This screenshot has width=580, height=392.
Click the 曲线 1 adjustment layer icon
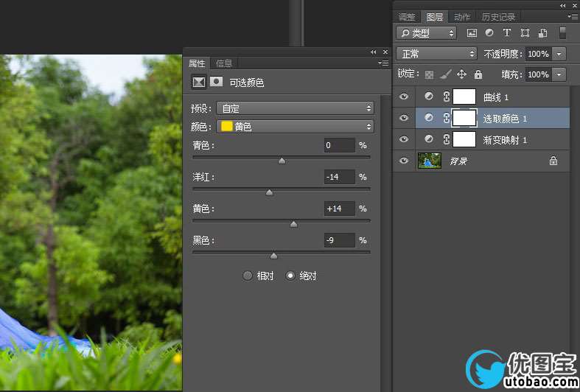pyautogui.click(x=429, y=97)
